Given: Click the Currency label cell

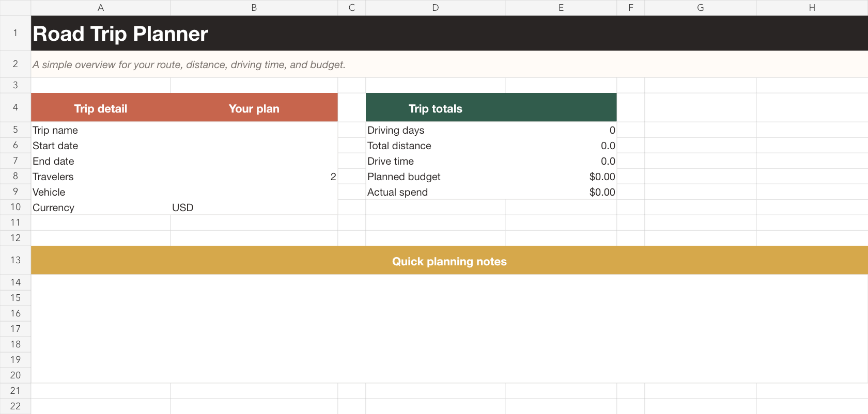Looking at the screenshot, I should coord(101,208).
